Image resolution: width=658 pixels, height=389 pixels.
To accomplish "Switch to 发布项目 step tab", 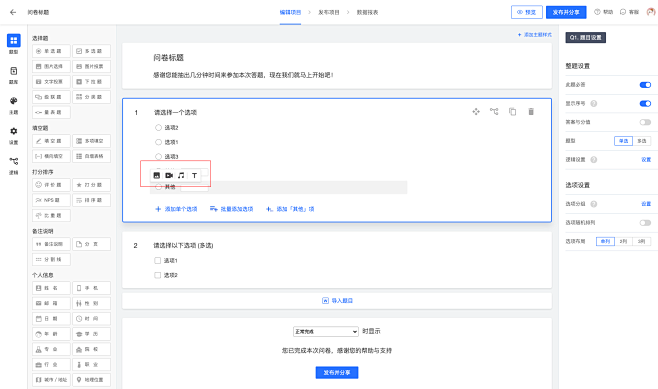I will (x=329, y=12).
